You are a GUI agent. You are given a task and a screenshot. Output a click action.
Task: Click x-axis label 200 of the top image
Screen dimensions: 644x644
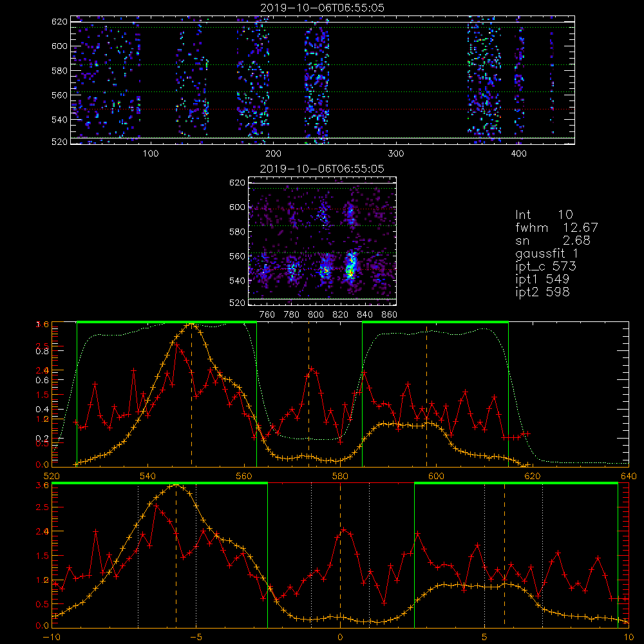point(273,154)
